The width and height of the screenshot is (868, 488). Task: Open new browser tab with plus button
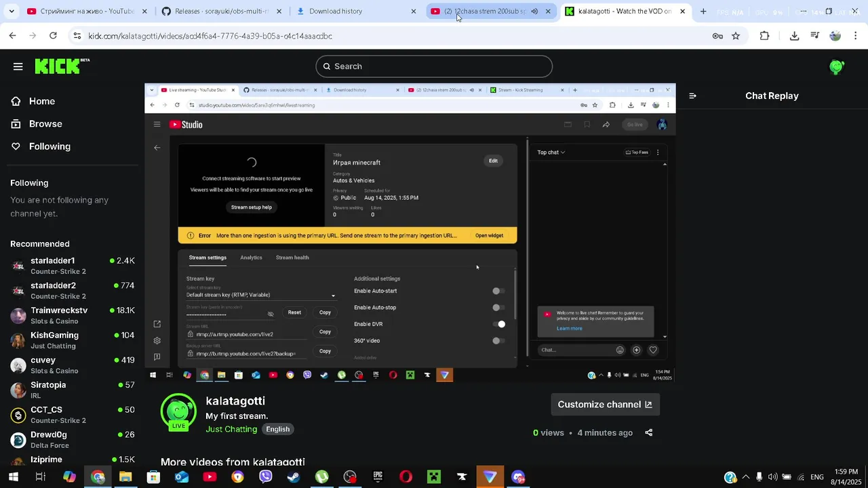(x=703, y=12)
